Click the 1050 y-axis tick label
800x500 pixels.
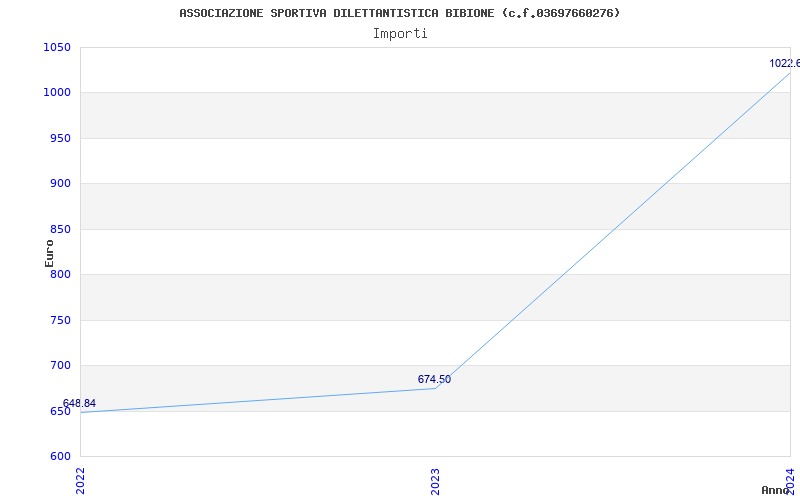pyautogui.click(x=57, y=47)
